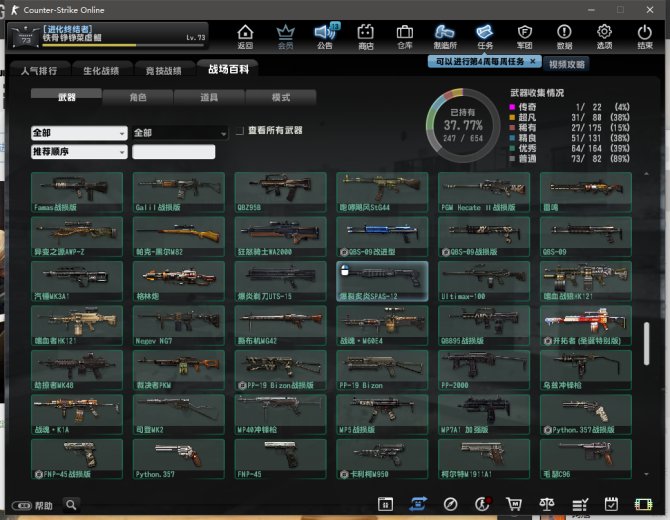Select the PGM Hecate II战损版 card

[484, 192]
